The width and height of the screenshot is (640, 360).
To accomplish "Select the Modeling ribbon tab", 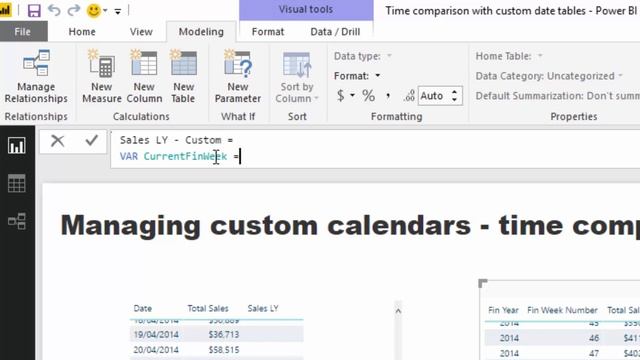I will (201, 31).
